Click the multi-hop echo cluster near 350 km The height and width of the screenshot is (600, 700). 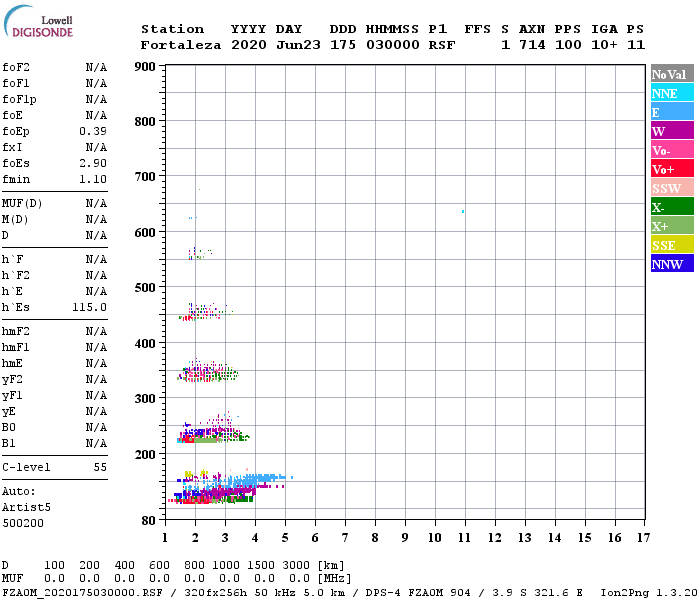pyautogui.click(x=208, y=372)
